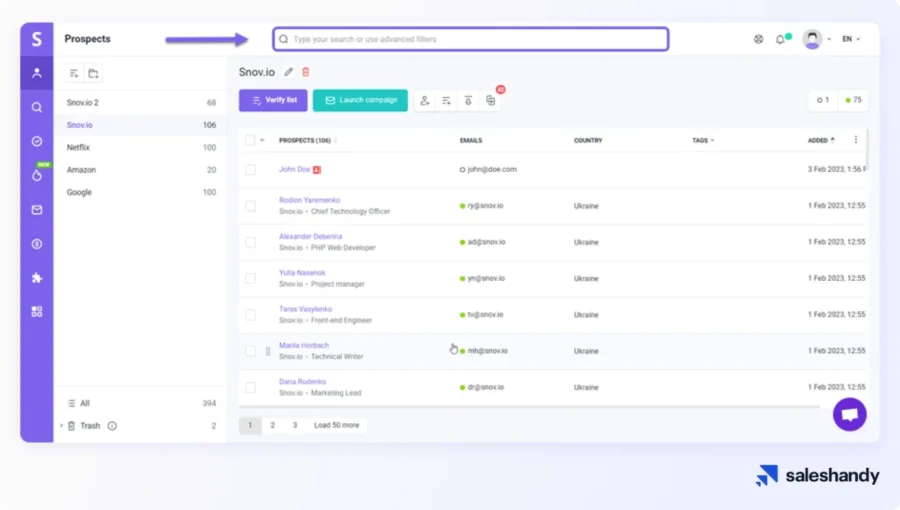This screenshot has width=900, height=510.
Task: Open the apps grid icon in sidebar
Action: [x=37, y=312]
